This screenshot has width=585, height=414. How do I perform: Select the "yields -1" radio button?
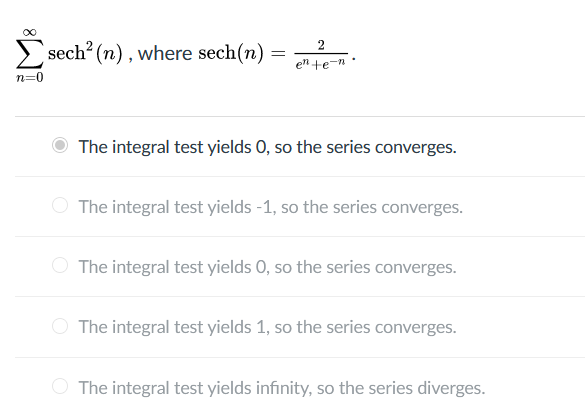60,205
